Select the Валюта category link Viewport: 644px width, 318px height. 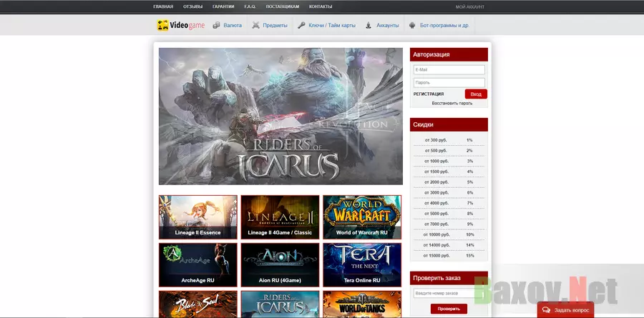pos(233,26)
